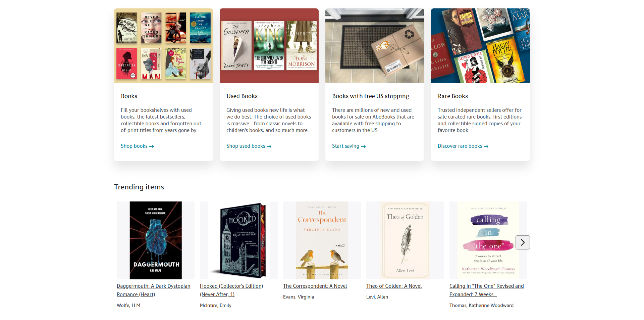Open Theo of Golden: A Novel link
644x320 pixels.
[x=394, y=286]
